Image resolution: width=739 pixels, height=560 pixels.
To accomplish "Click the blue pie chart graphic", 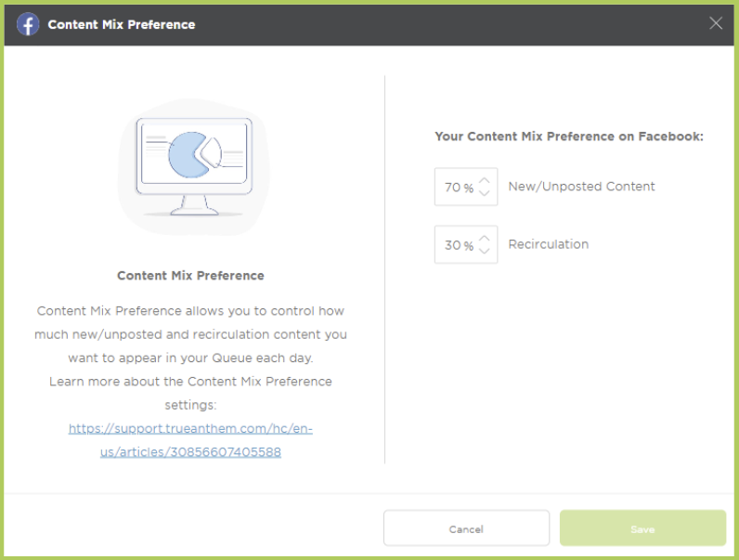I will pyautogui.click(x=189, y=154).
